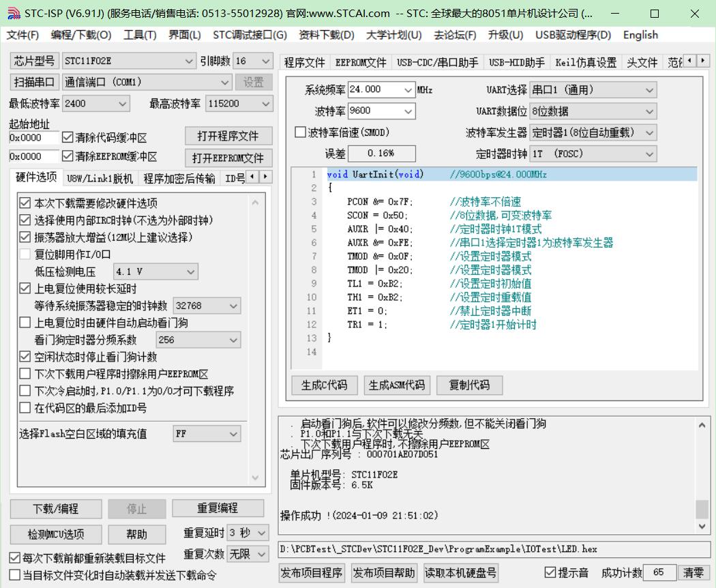Toggle the 清除EEPROM缓冲区 checkbox
This screenshot has width=716, height=588.
68,156
